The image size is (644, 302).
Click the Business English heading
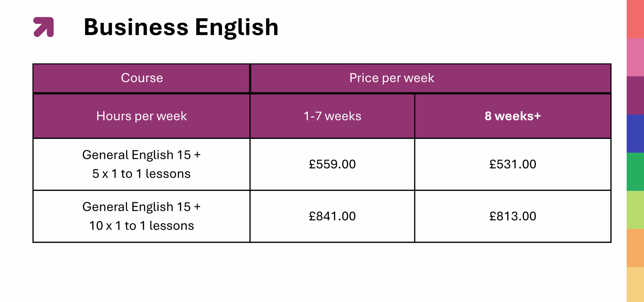coord(181,27)
